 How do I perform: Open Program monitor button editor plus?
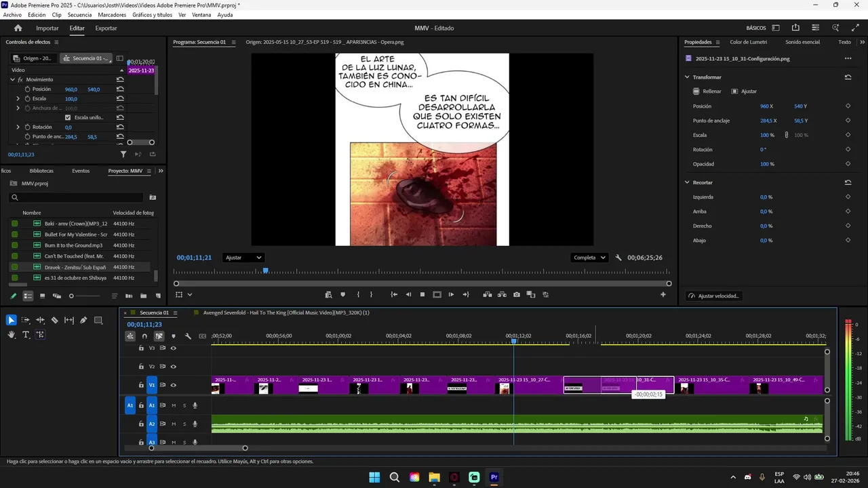[x=663, y=295]
